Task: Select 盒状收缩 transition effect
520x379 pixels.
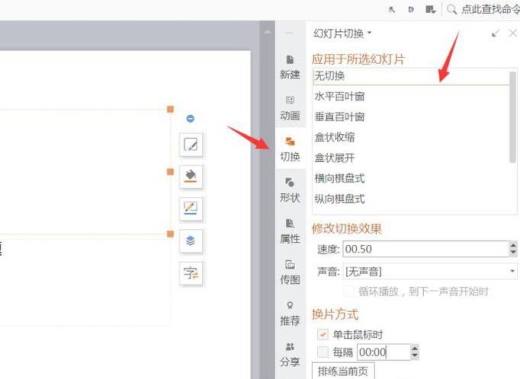Action: click(x=411, y=137)
